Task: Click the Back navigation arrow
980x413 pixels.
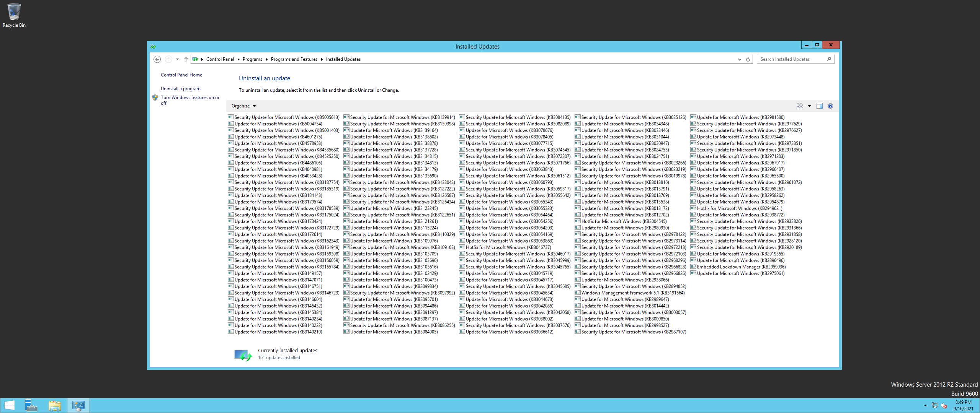Action: pyautogui.click(x=157, y=59)
